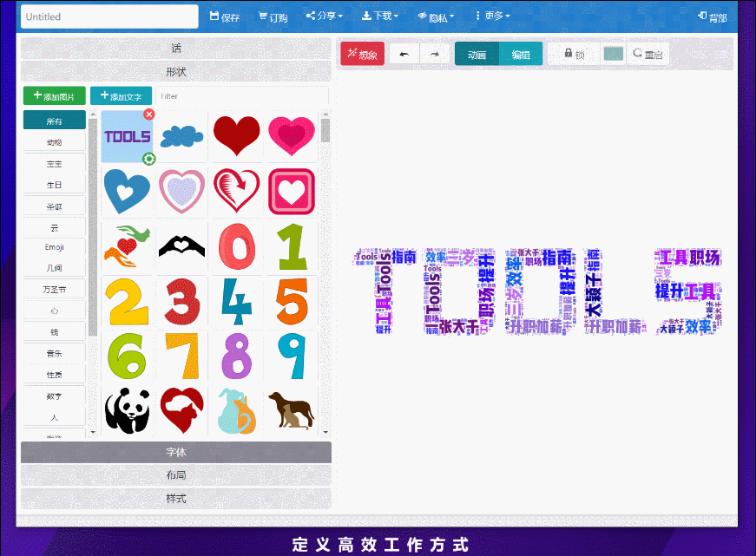Click the 重启 button
The width and height of the screenshot is (756, 556).
[x=648, y=54]
